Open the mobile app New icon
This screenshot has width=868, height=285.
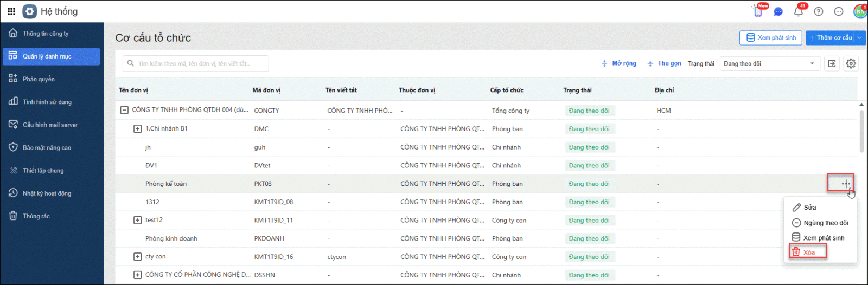[758, 11]
